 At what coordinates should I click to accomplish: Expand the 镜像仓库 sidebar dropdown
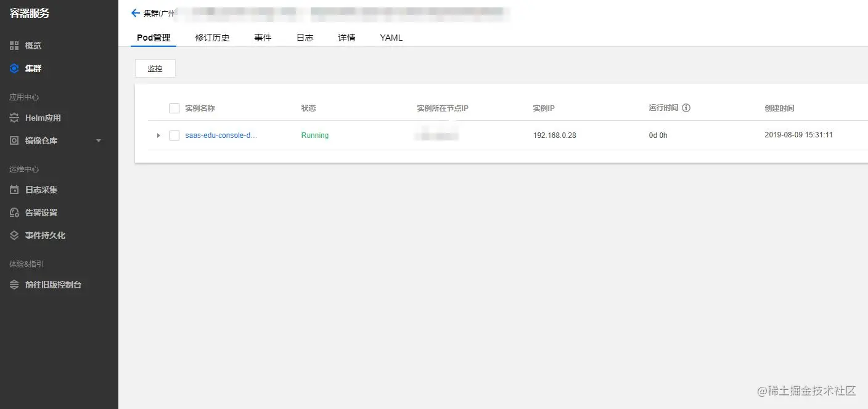pyautogui.click(x=97, y=140)
